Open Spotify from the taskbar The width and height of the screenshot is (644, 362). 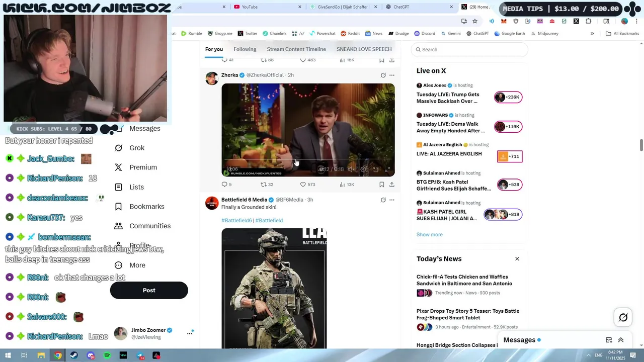(107, 355)
